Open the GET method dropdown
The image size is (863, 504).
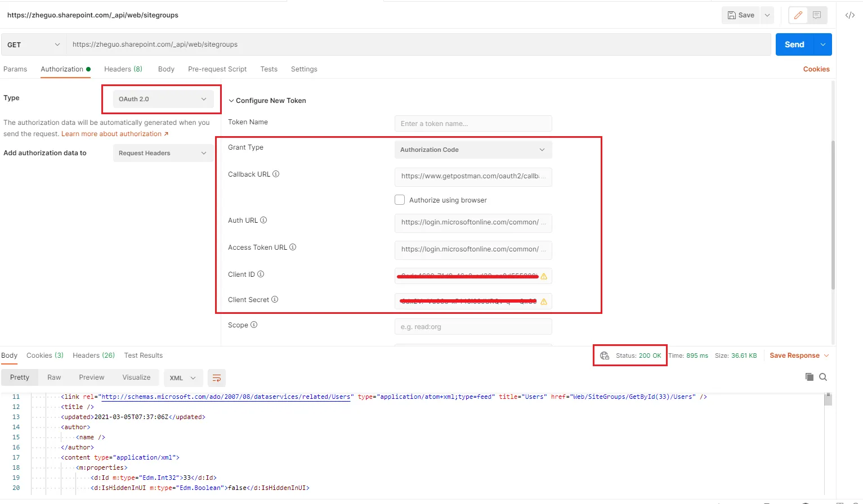point(34,44)
